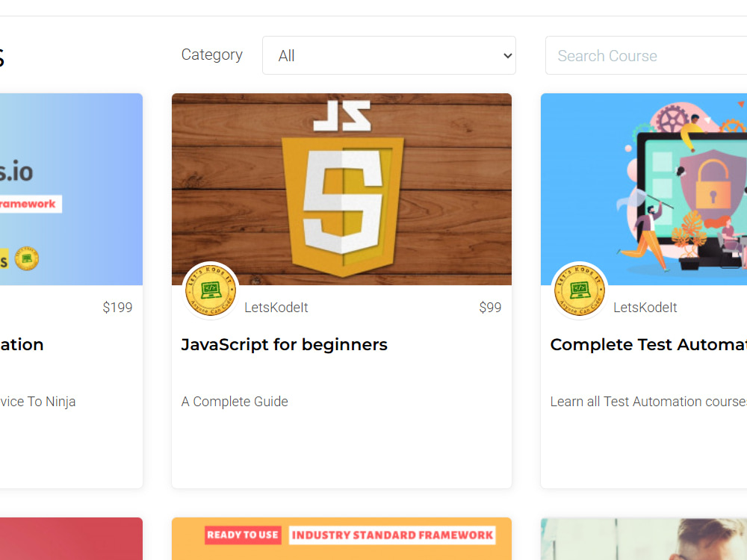
Task: Focus the Search Course input field
Action: tap(646, 55)
